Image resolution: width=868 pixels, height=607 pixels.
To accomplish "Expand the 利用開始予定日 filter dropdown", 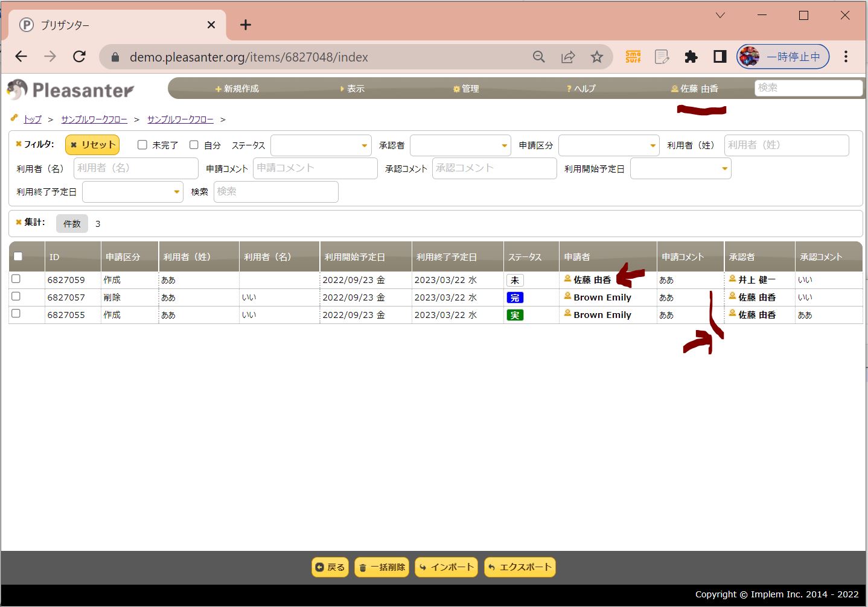I will pyautogui.click(x=680, y=168).
